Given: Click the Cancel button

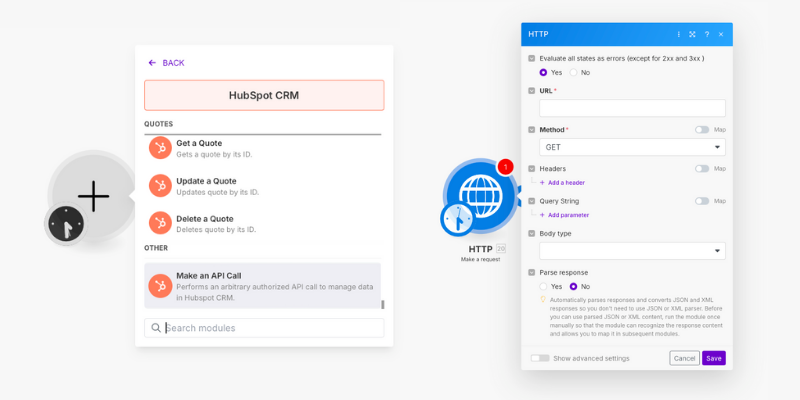Looking at the screenshot, I should click(684, 358).
